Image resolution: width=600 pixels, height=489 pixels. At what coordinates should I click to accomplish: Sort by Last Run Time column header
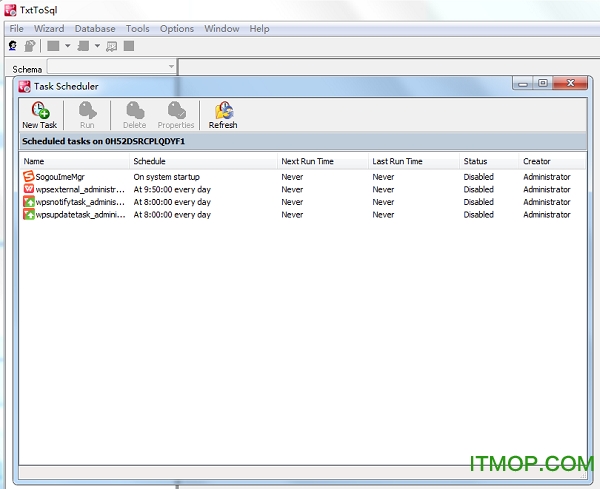[x=414, y=161]
